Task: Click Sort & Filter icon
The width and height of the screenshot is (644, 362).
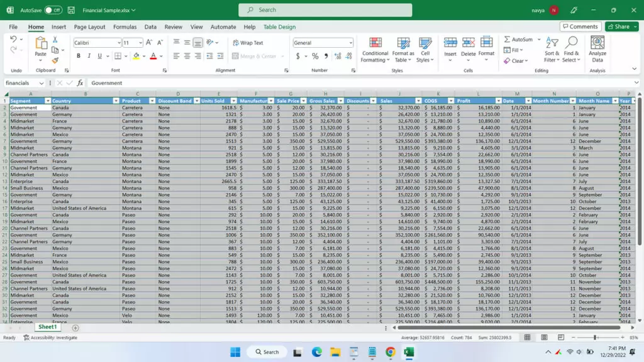Action: (x=552, y=50)
